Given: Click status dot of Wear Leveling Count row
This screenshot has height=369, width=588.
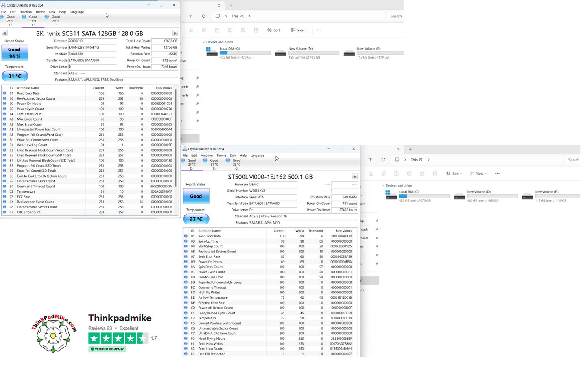Looking at the screenshot, I should tap(4, 145).
